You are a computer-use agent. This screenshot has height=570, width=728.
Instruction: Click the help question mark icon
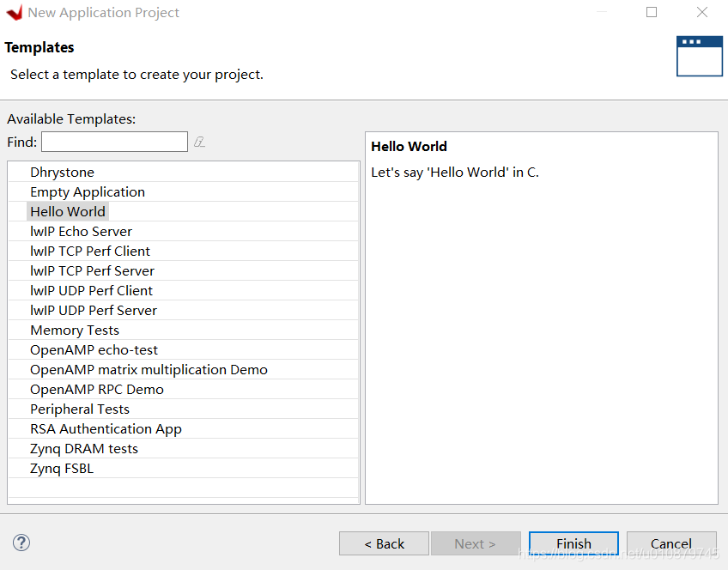tap(21, 543)
